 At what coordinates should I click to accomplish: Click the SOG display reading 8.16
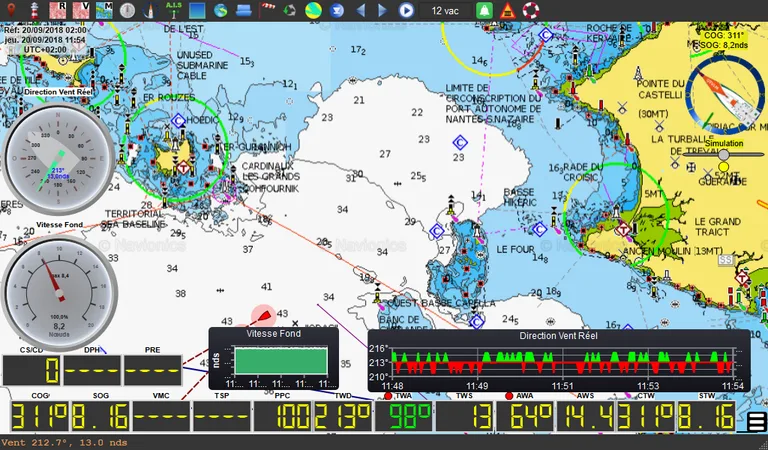pyautogui.click(x=101, y=417)
